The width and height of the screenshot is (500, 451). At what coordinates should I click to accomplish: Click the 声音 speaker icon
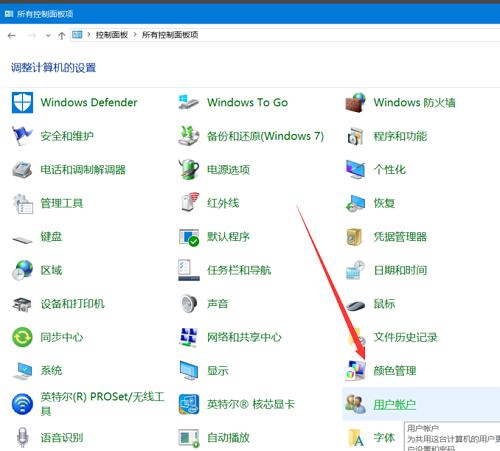tap(189, 303)
